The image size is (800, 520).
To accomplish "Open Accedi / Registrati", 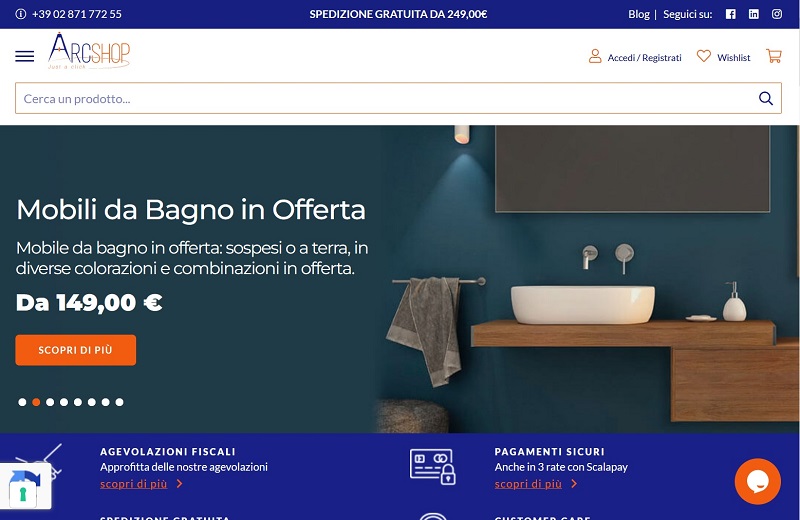I will [644, 58].
